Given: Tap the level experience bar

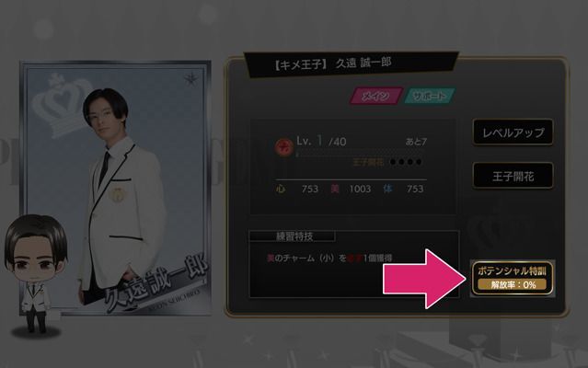Looking at the screenshot, I should [362, 154].
